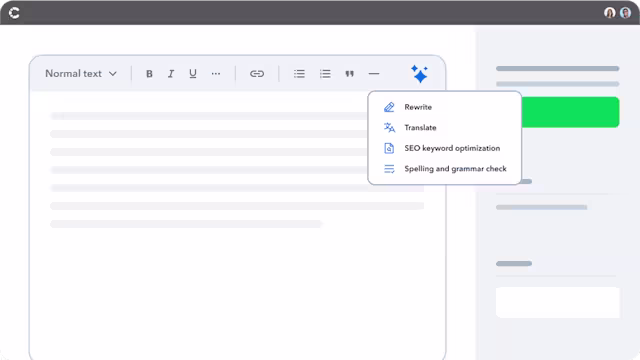
Task: Insert a hyperlink with link icon
Action: point(257,74)
